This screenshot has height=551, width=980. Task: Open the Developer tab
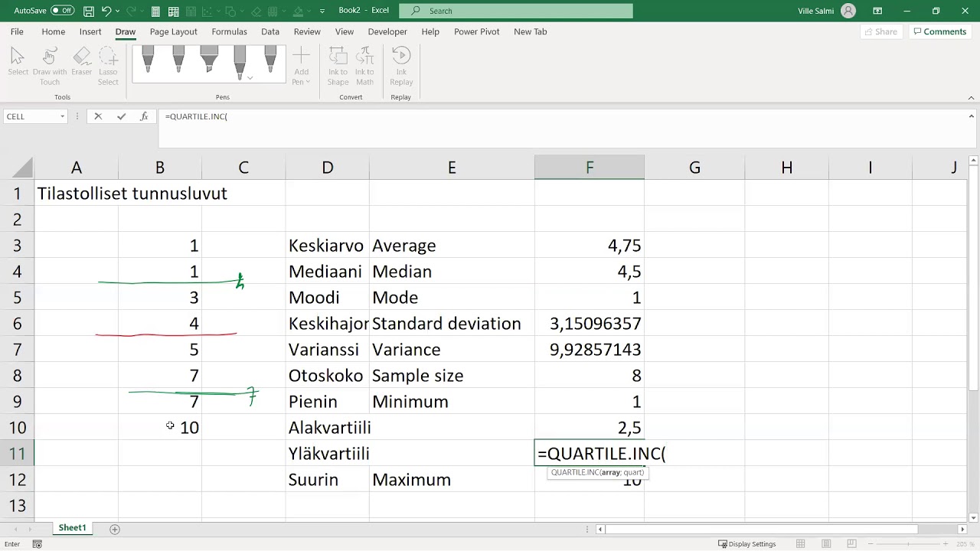tap(387, 31)
